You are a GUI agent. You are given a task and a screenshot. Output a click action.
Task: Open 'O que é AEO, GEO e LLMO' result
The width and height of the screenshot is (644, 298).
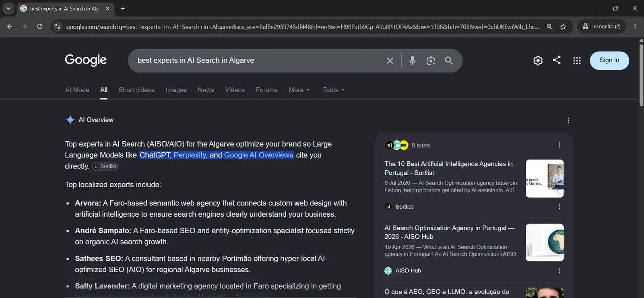[x=447, y=292]
